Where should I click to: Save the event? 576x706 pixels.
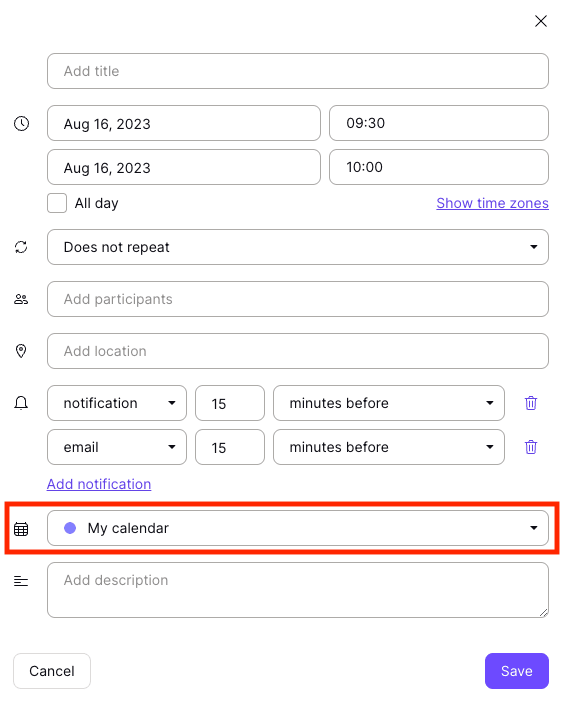point(517,671)
